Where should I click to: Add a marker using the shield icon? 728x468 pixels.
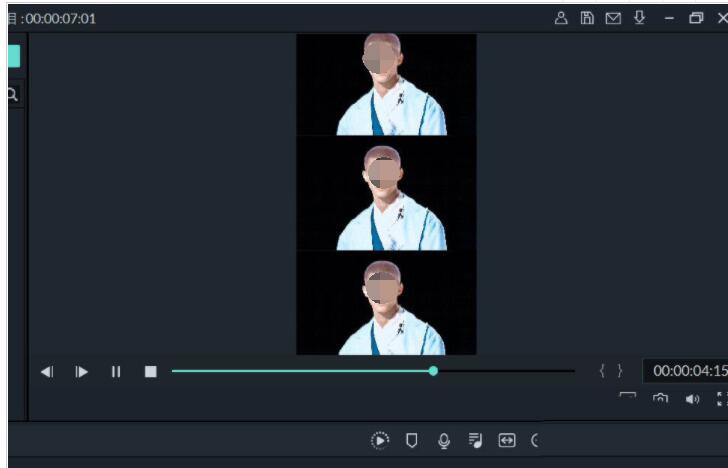coord(411,440)
